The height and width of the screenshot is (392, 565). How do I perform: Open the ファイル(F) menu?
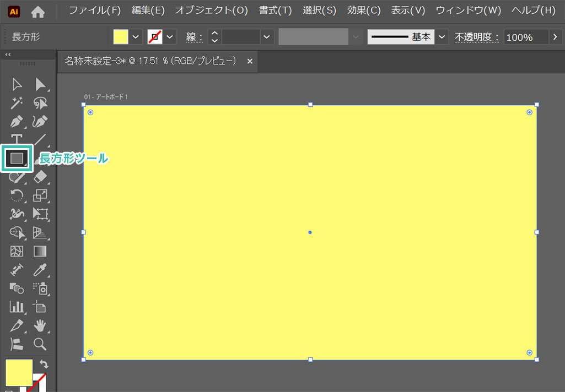pyautogui.click(x=95, y=10)
